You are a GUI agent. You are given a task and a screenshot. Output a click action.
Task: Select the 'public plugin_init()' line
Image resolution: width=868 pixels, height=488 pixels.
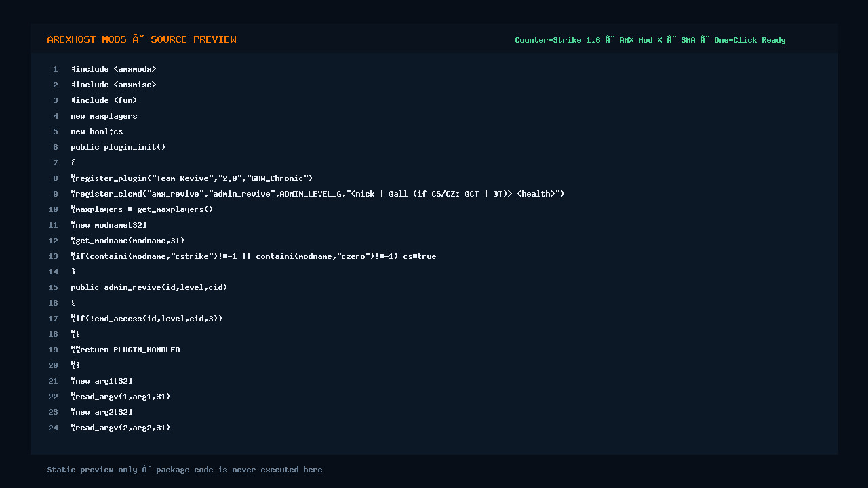click(118, 147)
